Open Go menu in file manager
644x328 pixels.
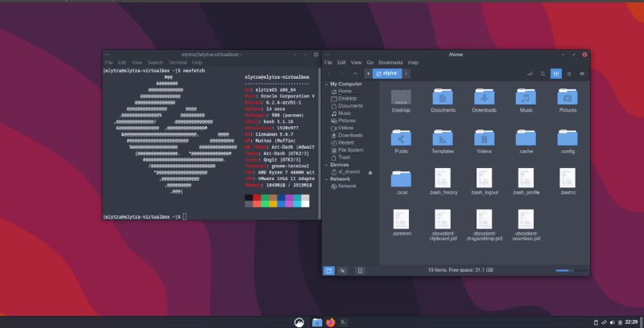[x=370, y=63]
